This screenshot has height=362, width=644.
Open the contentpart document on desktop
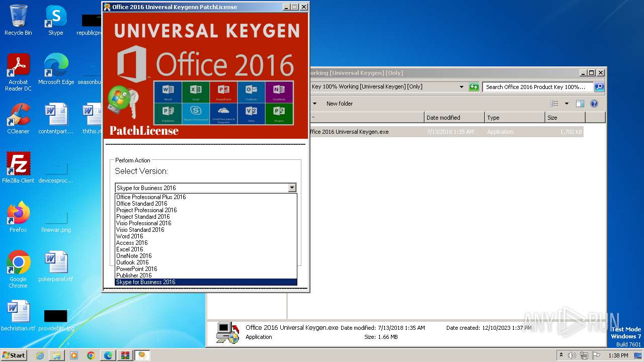tap(56, 119)
